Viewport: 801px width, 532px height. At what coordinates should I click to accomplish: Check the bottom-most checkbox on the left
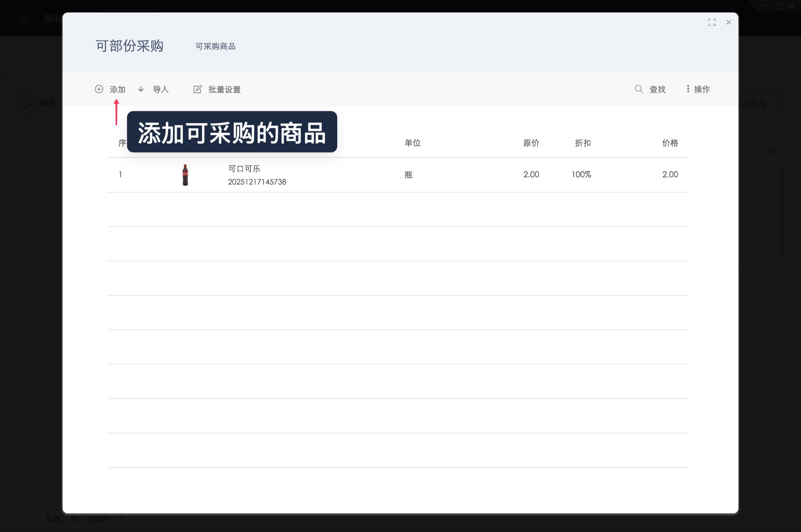(47, 486)
